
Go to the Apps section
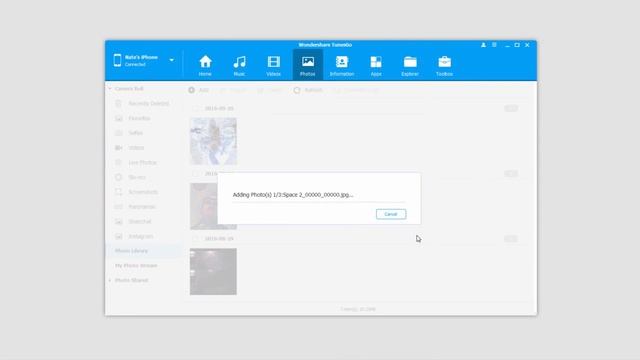tap(376, 65)
